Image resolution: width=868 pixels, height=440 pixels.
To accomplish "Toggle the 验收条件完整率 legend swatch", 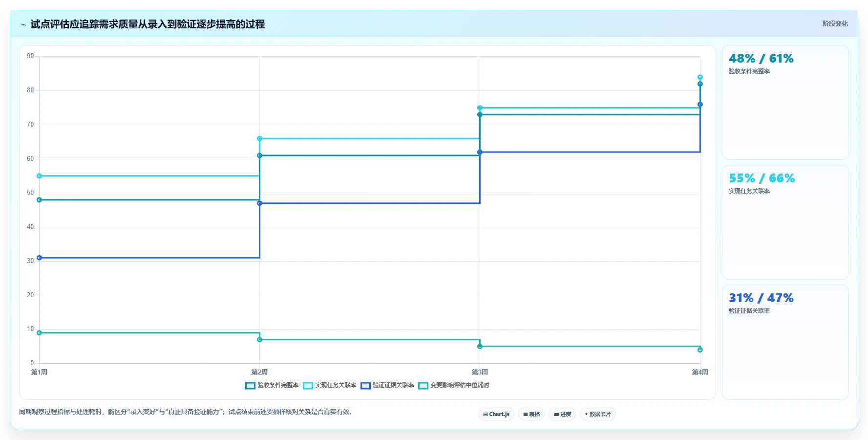I will pyautogui.click(x=250, y=386).
